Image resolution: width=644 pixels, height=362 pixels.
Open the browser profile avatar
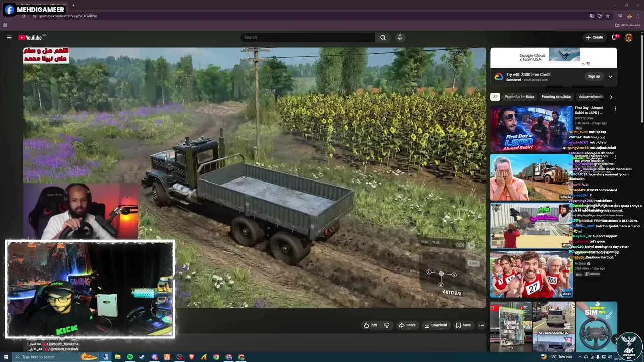tap(629, 16)
